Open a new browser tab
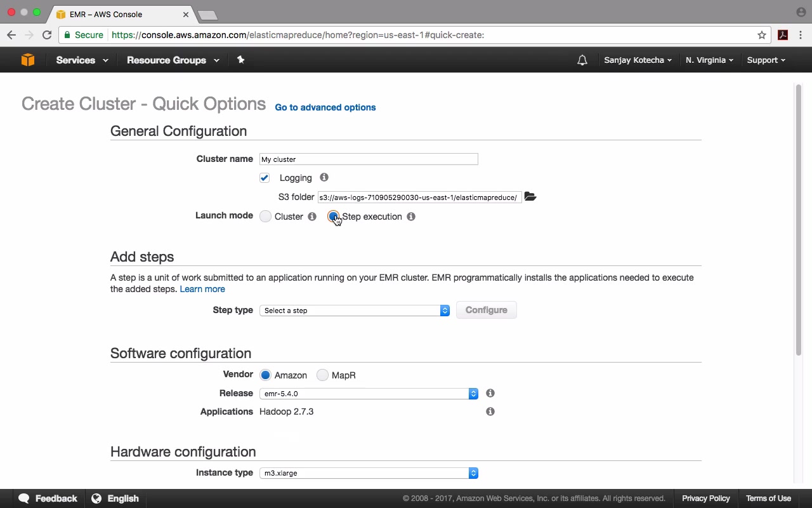 (x=207, y=15)
